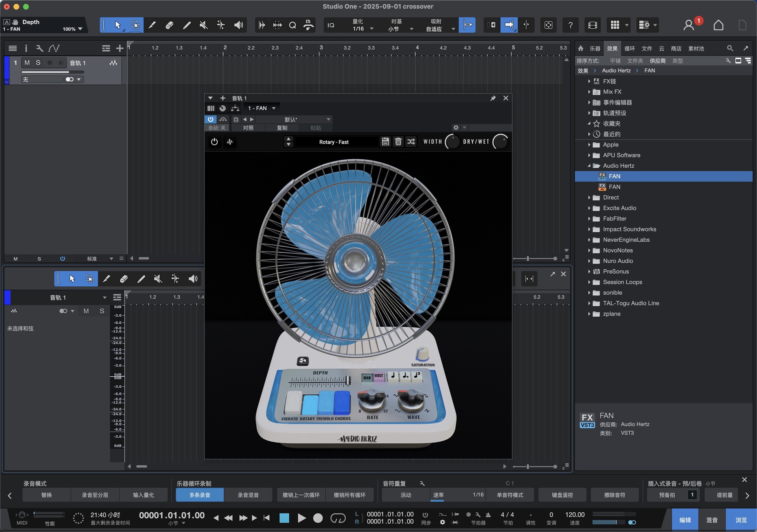Toggle the metronome icon in transport
The height and width of the screenshot is (532, 757).
488,515
